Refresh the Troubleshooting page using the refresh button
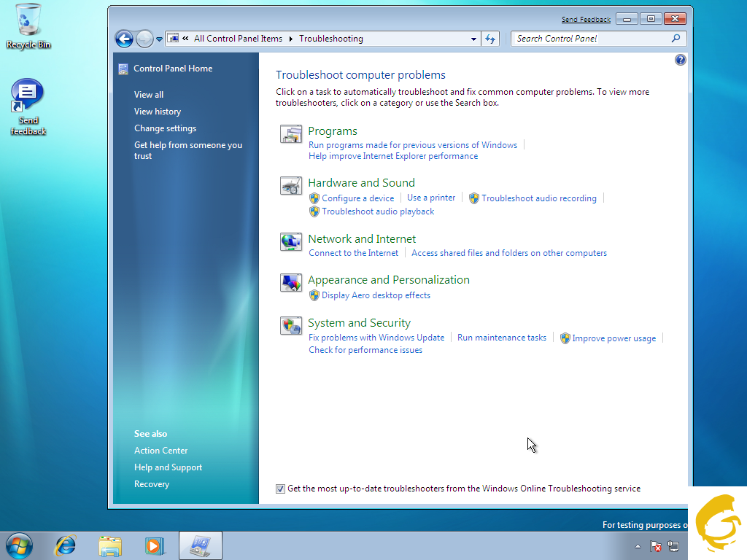The height and width of the screenshot is (560, 747). pos(490,39)
